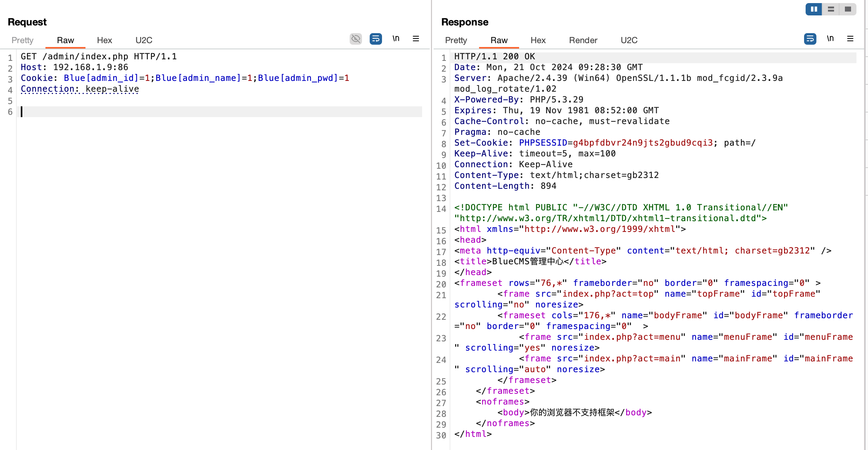The height and width of the screenshot is (450, 868).
Task: Click the BlueCMS title tag line
Action: [x=530, y=261]
